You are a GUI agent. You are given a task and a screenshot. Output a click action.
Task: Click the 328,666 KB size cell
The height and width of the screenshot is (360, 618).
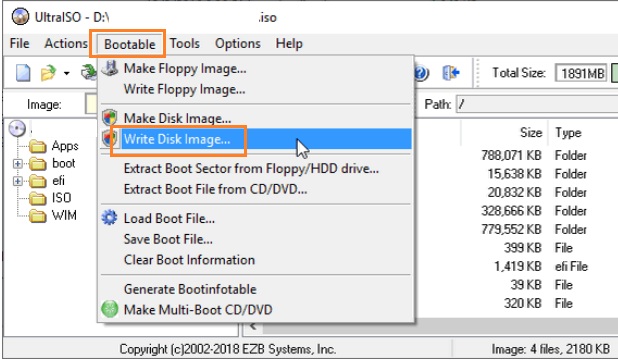pos(511,211)
